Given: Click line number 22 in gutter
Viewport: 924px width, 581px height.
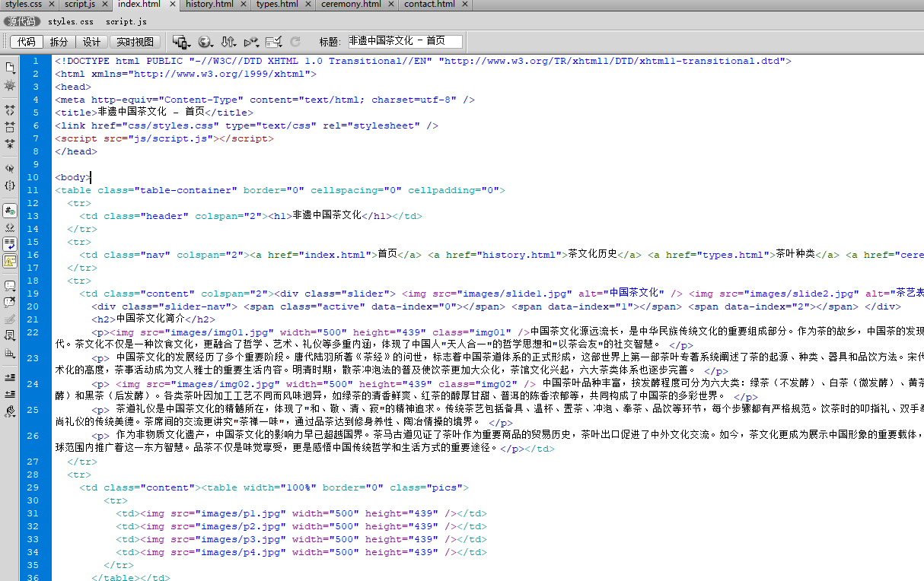Looking at the screenshot, I should pos(32,332).
